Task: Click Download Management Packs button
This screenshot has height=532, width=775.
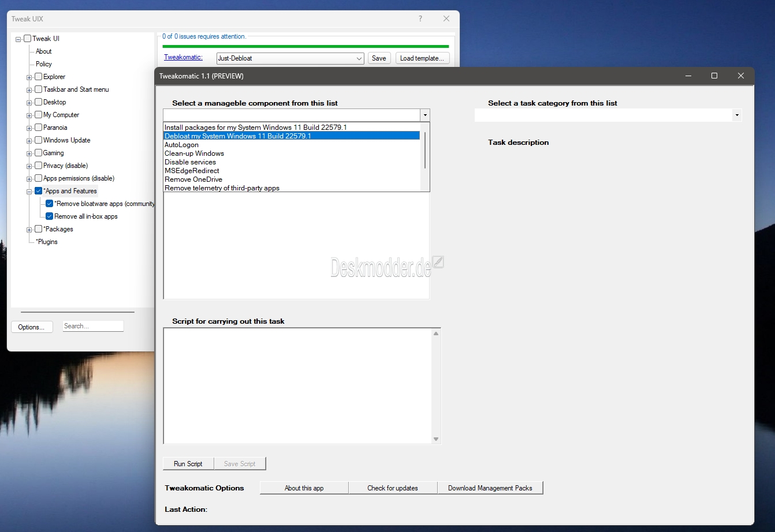Action: click(x=490, y=488)
